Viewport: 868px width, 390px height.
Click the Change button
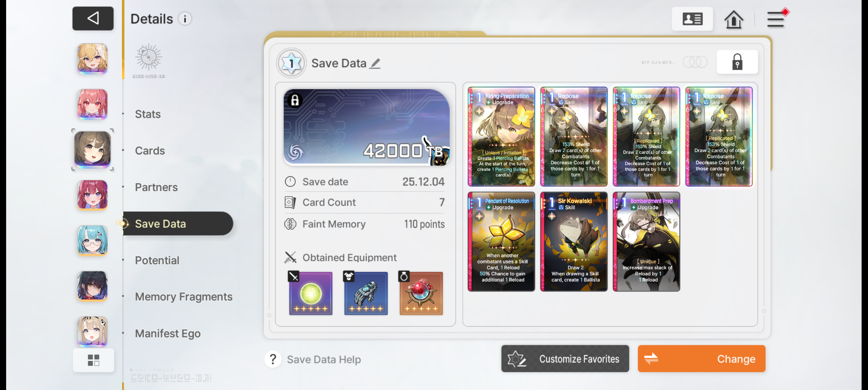tap(702, 359)
